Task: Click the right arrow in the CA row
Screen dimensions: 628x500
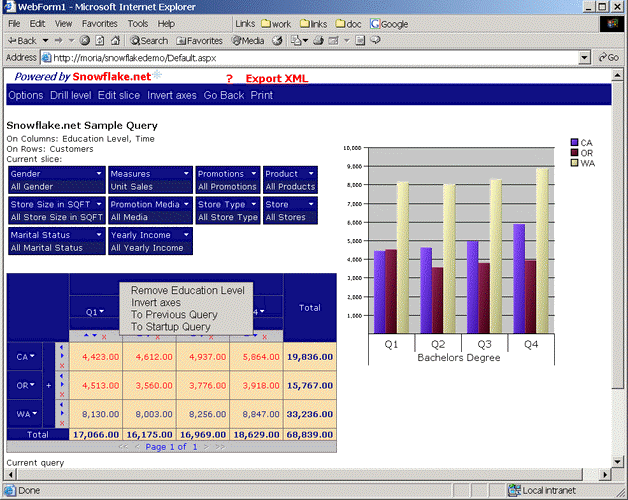Action: pyautogui.click(x=62, y=355)
